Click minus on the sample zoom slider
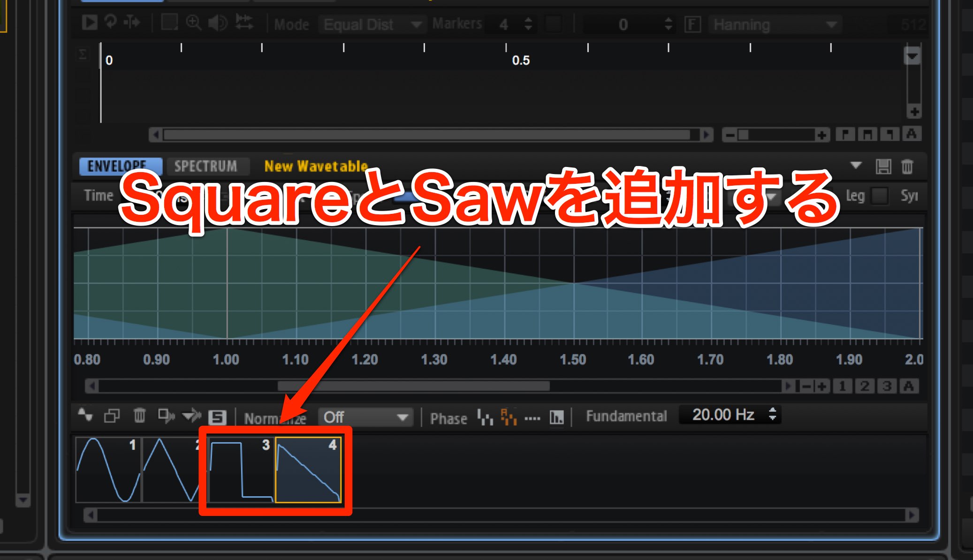 (x=730, y=136)
